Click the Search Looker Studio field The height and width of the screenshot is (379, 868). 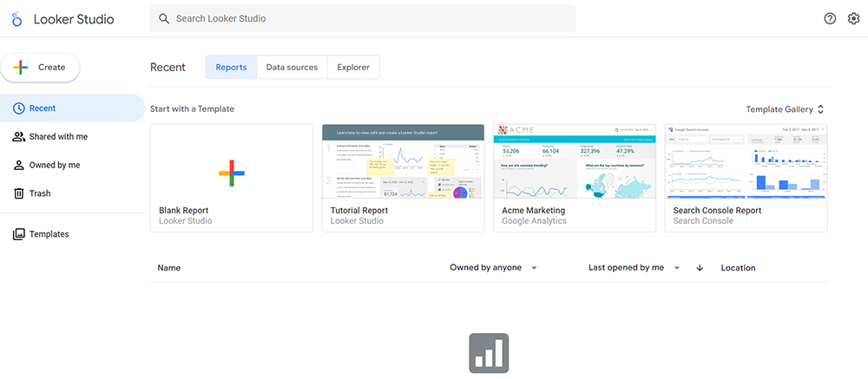click(x=363, y=18)
